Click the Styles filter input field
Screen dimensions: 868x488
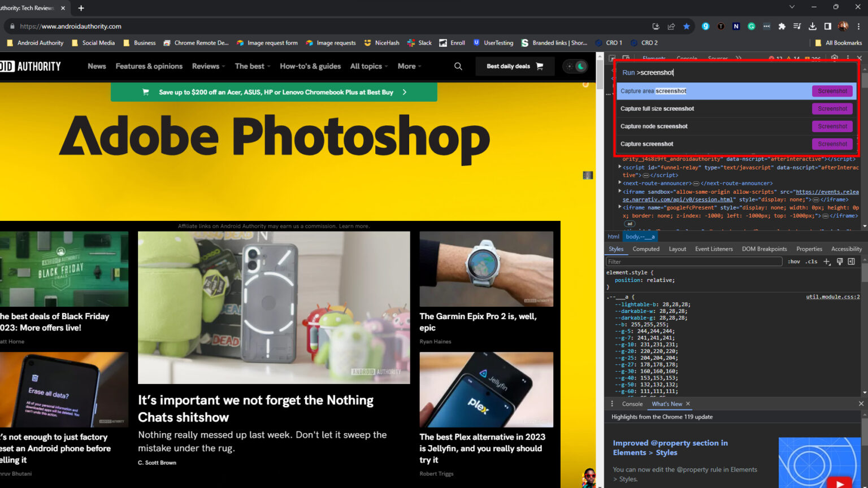tap(693, 262)
